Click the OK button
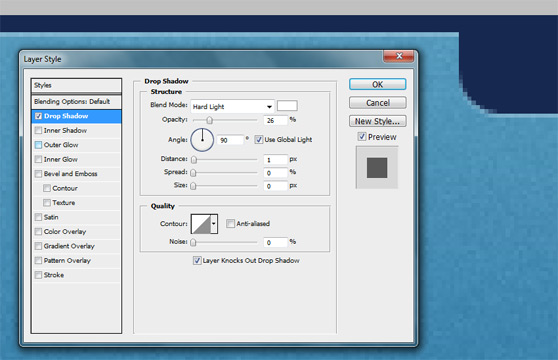The height and width of the screenshot is (360, 558). [378, 84]
